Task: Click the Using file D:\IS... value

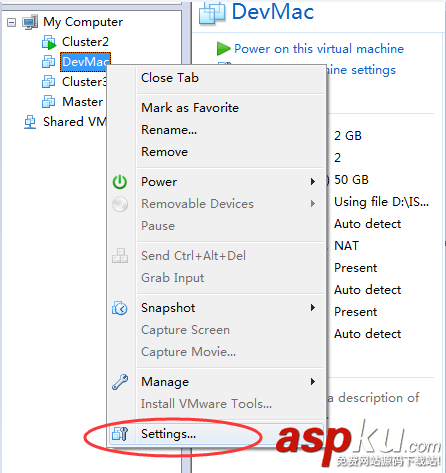Action: (x=381, y=202)
